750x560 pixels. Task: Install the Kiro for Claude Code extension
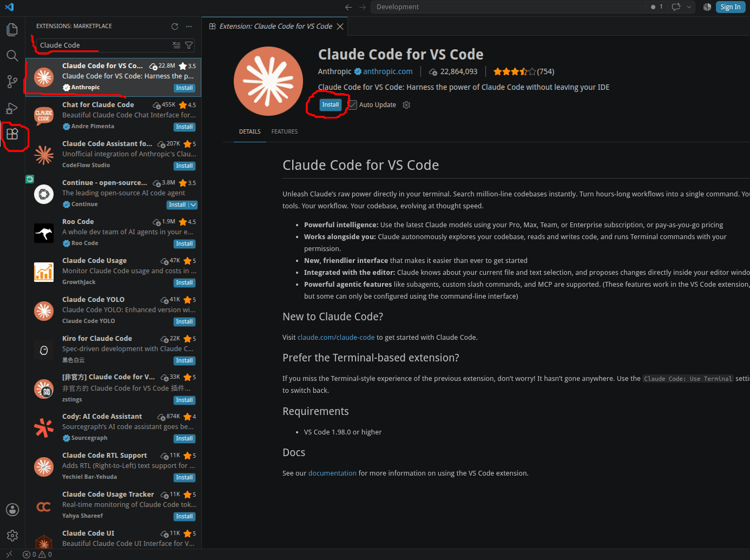pos(185,361)
